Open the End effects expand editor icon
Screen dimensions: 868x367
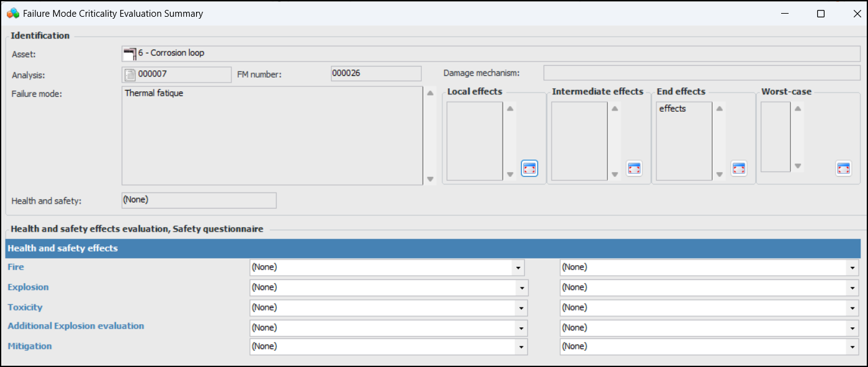[738, 168]
